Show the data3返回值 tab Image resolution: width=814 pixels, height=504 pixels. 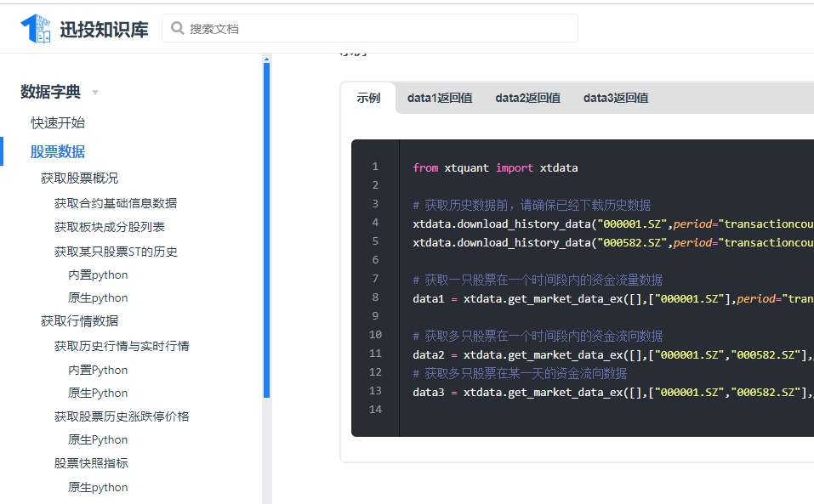(616, 98)
